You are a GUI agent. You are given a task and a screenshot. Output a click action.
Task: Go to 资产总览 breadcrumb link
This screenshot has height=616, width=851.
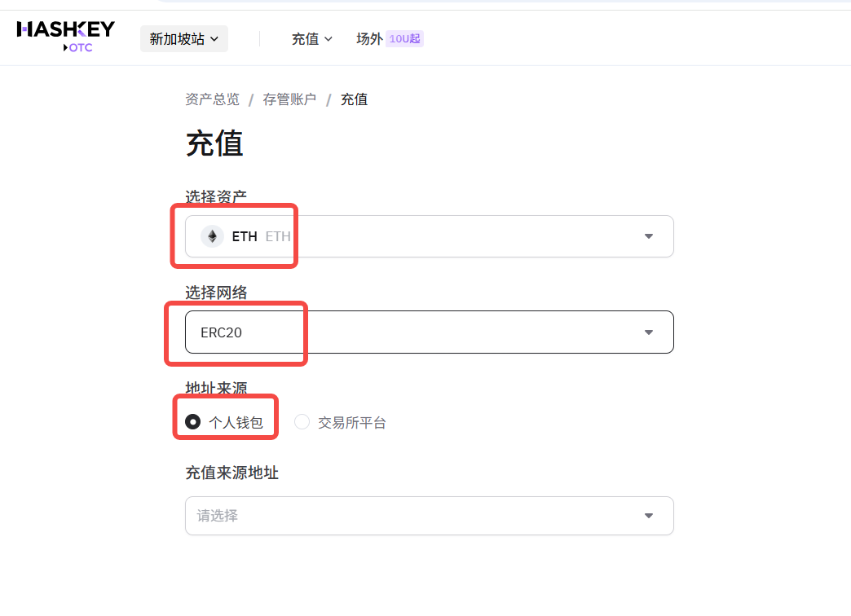pyautogui.click(x=212, y=99)
